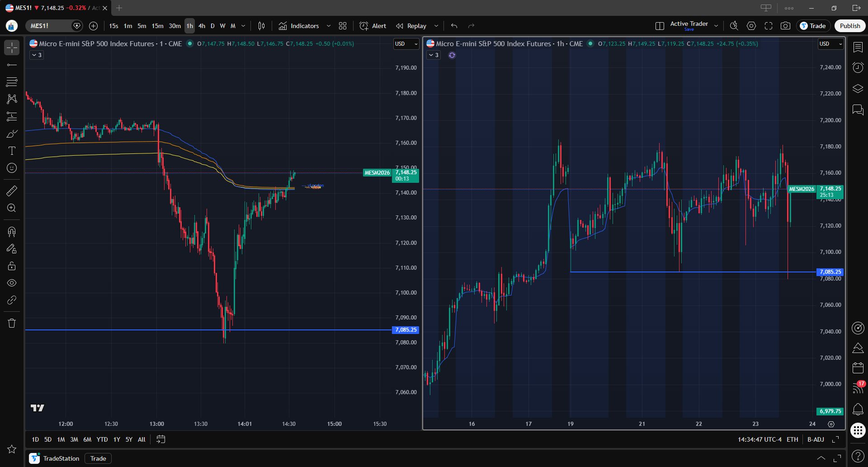Screen dimensions: 868x467
Task: Take a chart snapshot with camera icon
Action: pos(786,26)
